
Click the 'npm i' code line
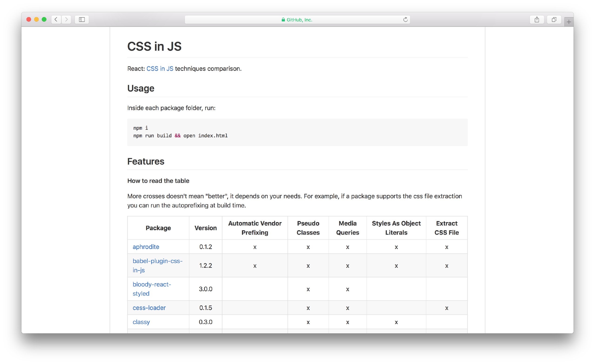tap(141, 128)
